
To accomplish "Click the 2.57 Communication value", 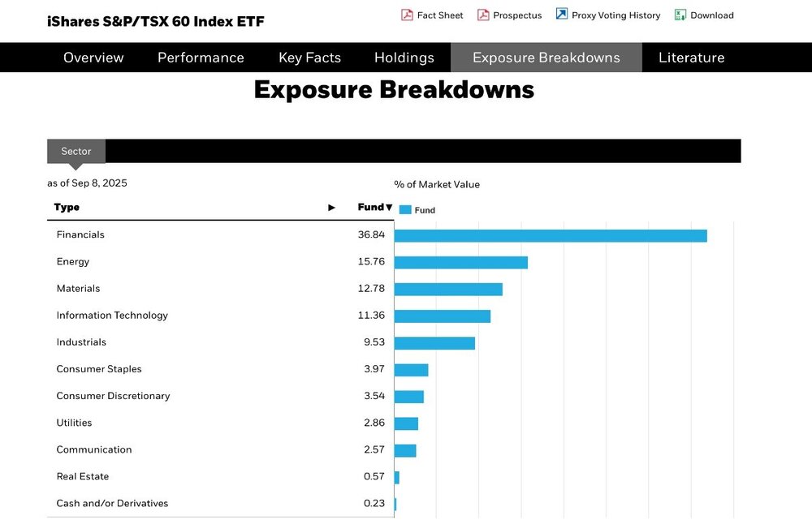I will 374,450.
